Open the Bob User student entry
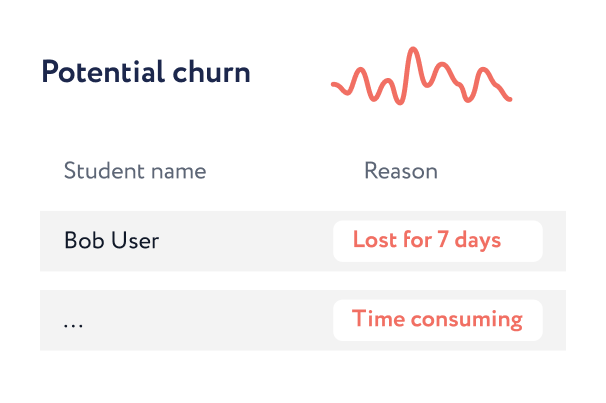The image size is (606, 403). [111, 241]
